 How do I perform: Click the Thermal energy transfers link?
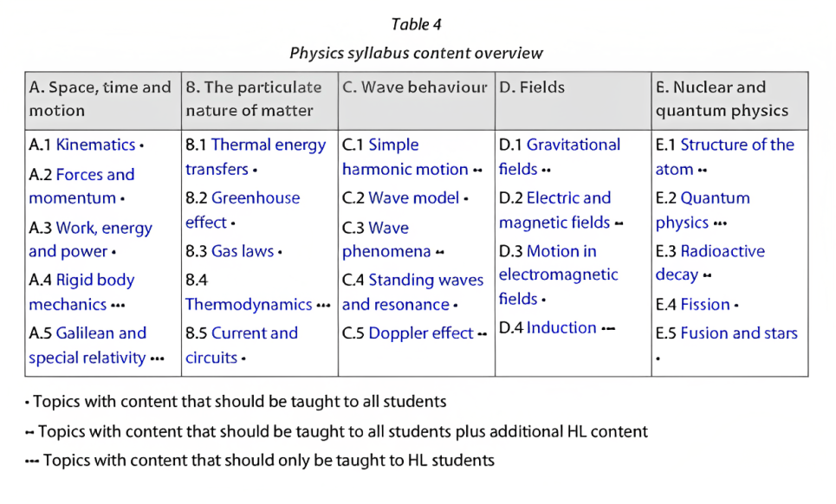[x=269, y=145]
